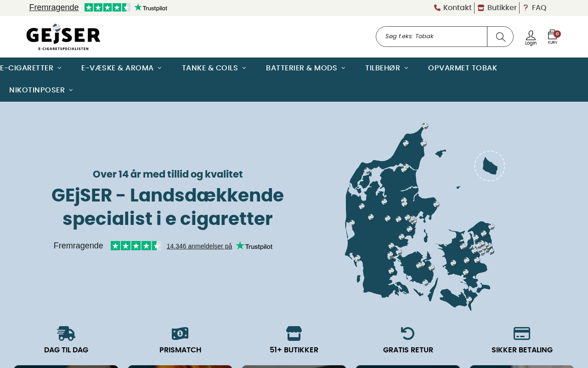Click the DAG TIL DAG label
The width and height of the screenshot is (588, 368).
click(66, 350)
